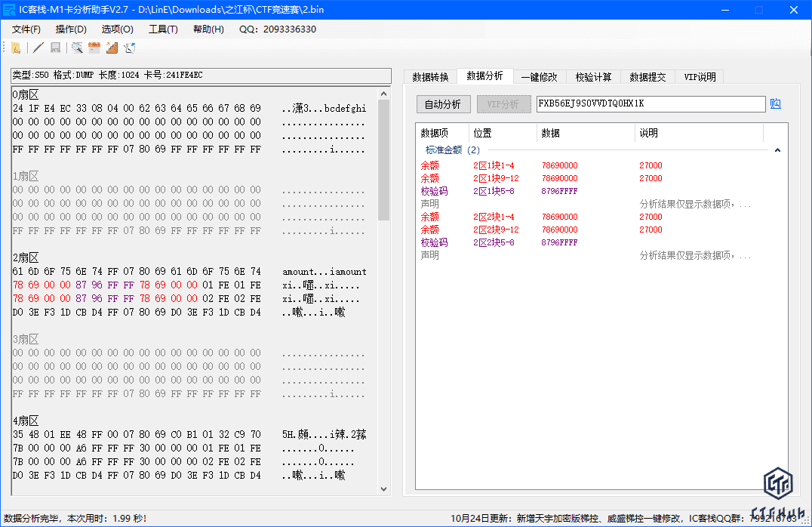Click the floppy disk save icon
812x527 pixels.
point(55,48)
